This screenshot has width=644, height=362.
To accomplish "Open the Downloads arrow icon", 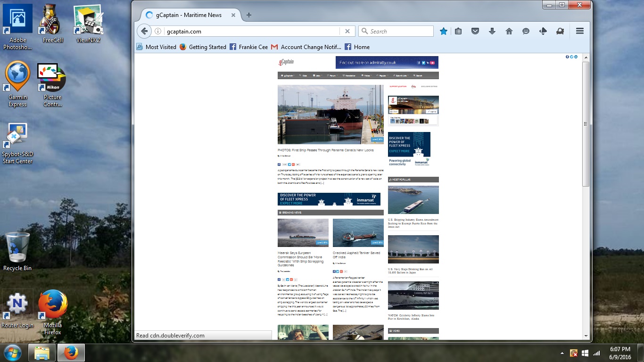I will click(x=492, y=31).
